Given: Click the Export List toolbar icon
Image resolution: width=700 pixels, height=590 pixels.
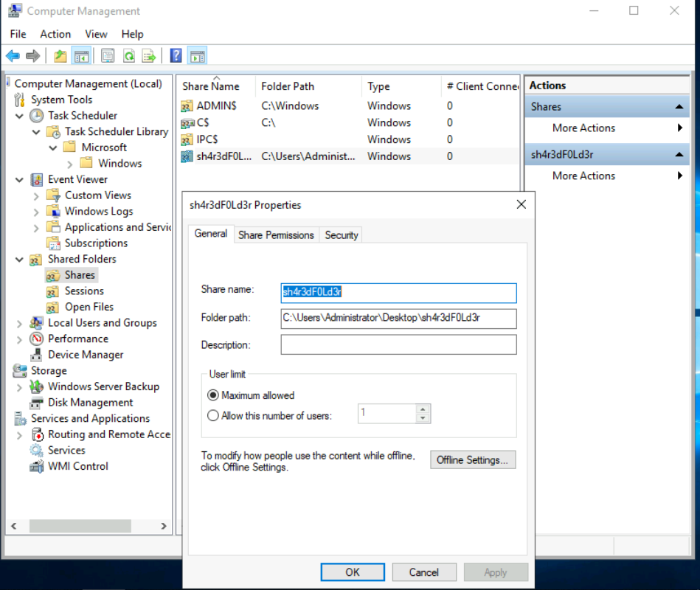Looking at the screenshot, I should tap(149, 56).
